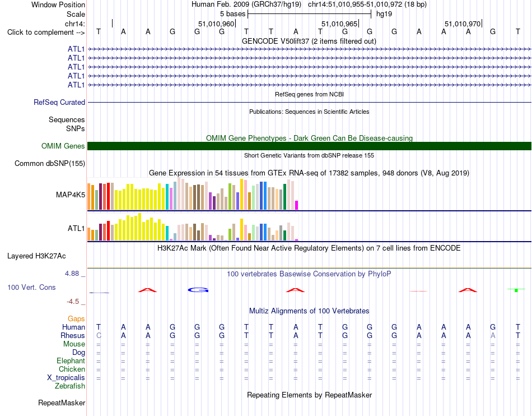Screen dimensions: 532x416
Task: Click the hg19 label beside scale bar
Action: (384, 14)
